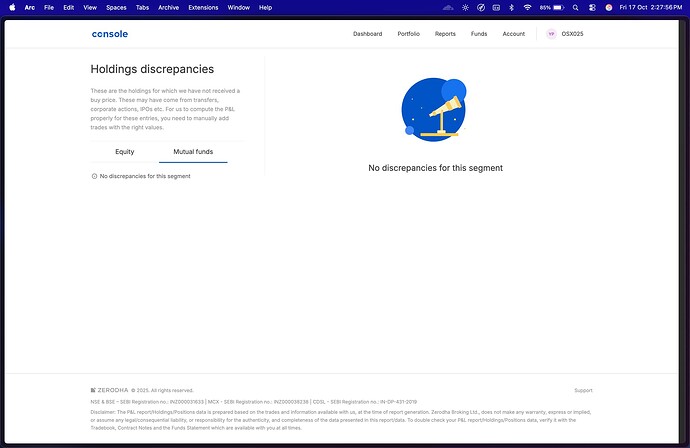Open the Account navigation item
690x448 pixels.
pos(514,34)
